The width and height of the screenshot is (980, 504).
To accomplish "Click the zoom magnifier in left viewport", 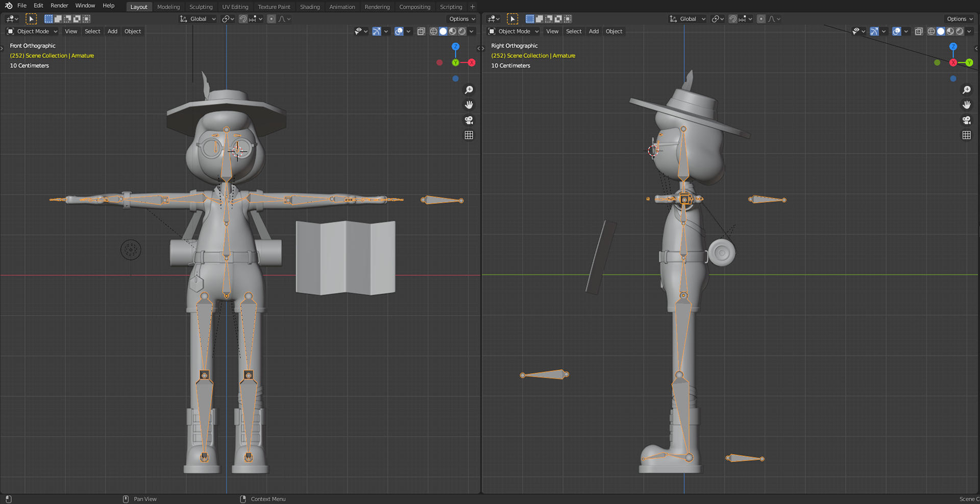I will 469,90.
